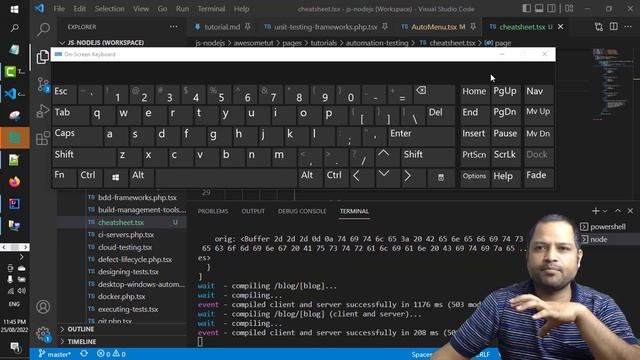The width and height of the screenshot is (640, 360).
Task: Select the node terminal instance
Action: 598,239
